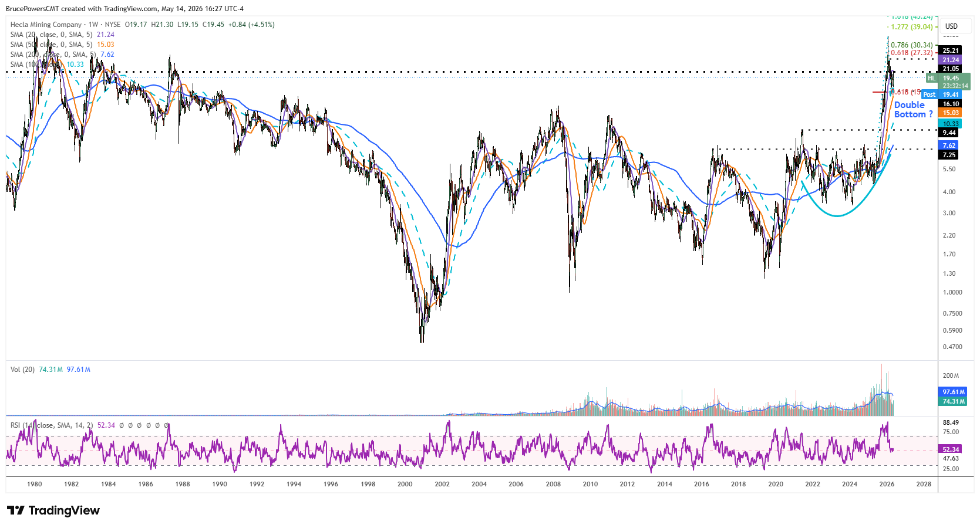Click the blue 7.62 price axis label
The height and width of the screenshot is (528, 980).
949,145
